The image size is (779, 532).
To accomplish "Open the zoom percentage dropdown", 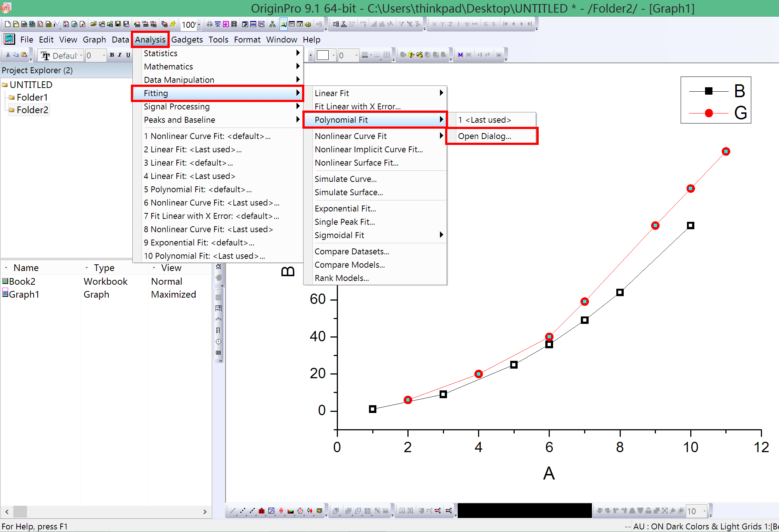I will (x=199, y=25).
